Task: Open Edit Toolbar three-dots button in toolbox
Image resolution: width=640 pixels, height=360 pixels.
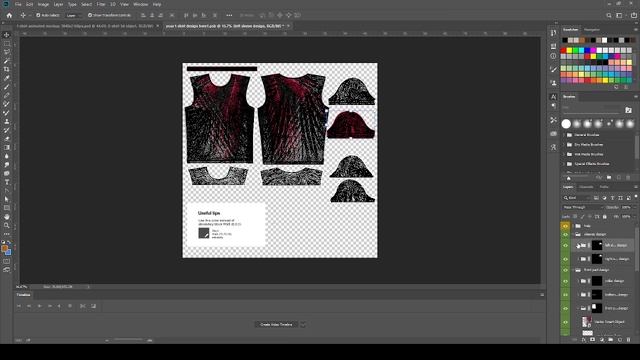Action: pos(7,234)
